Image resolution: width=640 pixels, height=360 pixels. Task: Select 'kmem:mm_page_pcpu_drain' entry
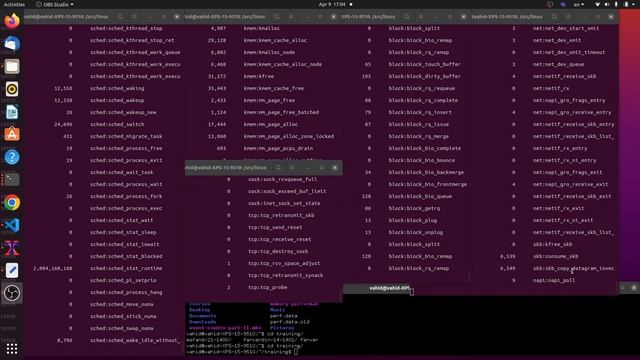[278, 149]
